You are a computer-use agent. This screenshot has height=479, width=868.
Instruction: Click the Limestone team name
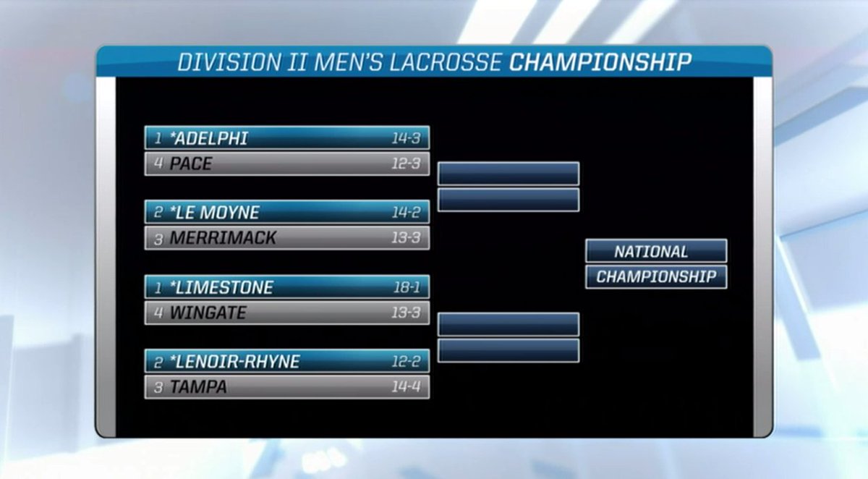[x=221, y=288]
